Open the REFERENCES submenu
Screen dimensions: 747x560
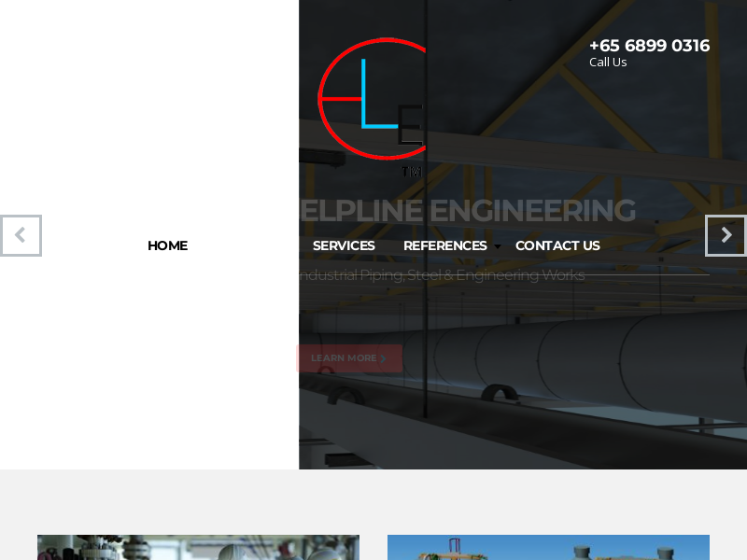(x=444, y=245)
